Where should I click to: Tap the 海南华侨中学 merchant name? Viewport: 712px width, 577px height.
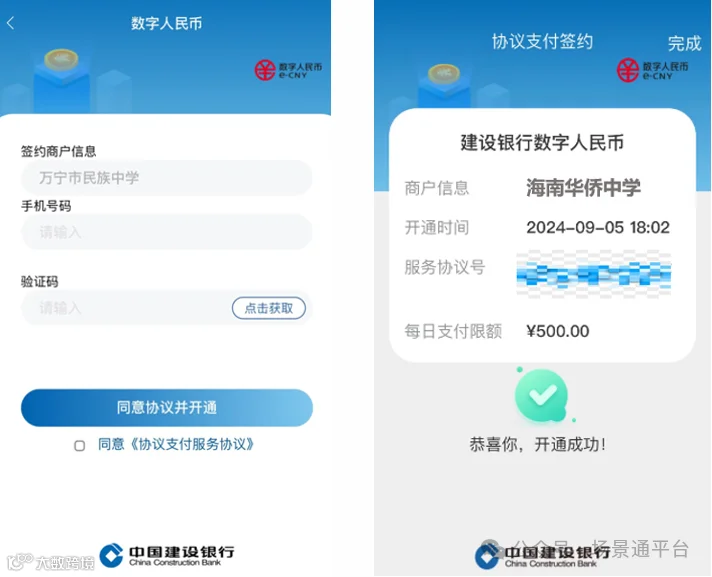[583, 187]
